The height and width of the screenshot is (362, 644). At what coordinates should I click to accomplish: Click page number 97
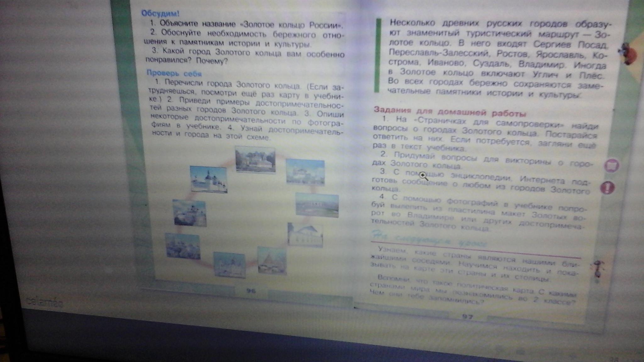coord(467,317)
